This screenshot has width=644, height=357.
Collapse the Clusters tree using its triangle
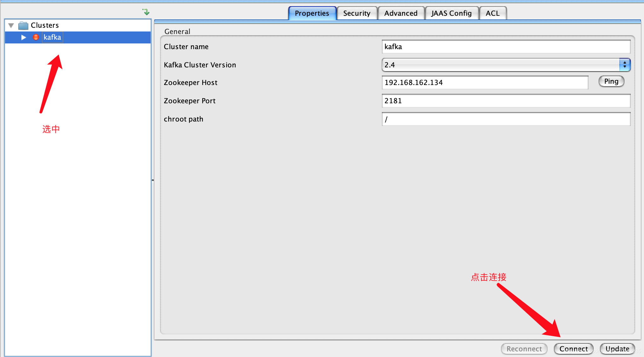(x=11, y=25)
